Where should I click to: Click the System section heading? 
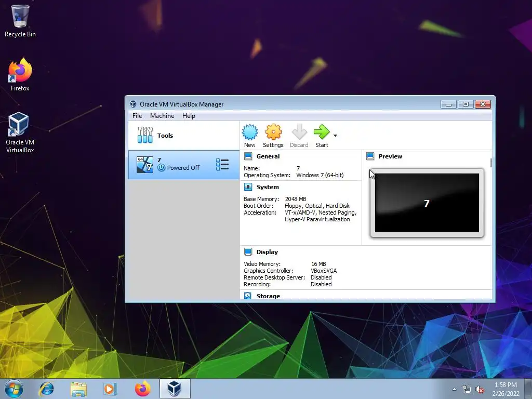[268, 187]
